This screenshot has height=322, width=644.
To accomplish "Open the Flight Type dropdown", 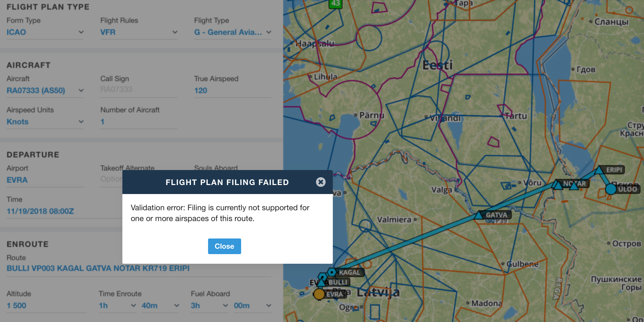I will 232,32.
